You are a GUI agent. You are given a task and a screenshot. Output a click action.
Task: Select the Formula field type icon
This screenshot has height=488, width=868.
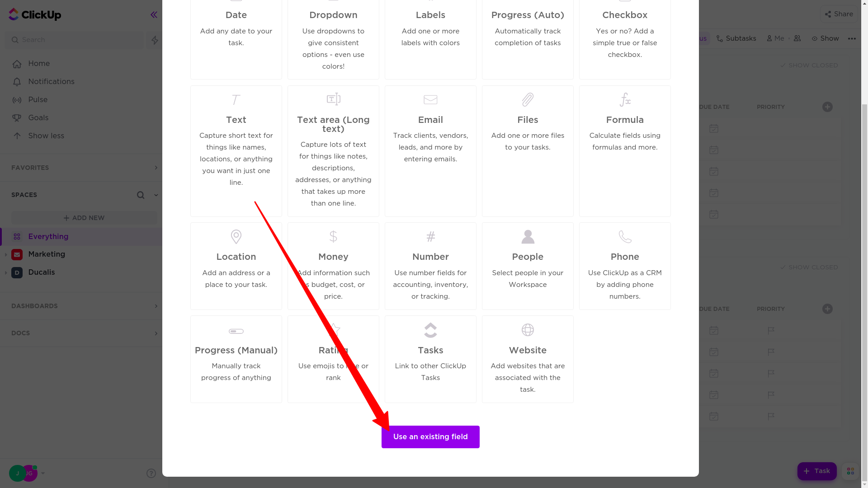[x=625, y=99]
